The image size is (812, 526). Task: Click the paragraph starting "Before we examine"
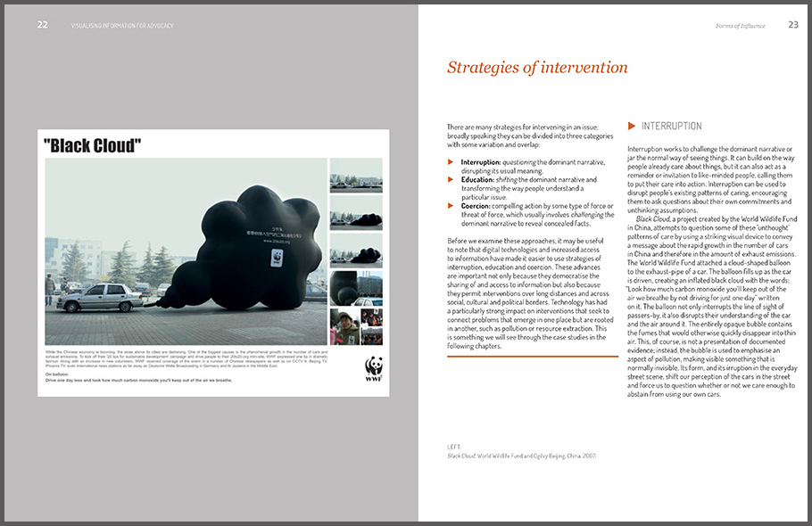pyautogui.click(x=530, y=293)
